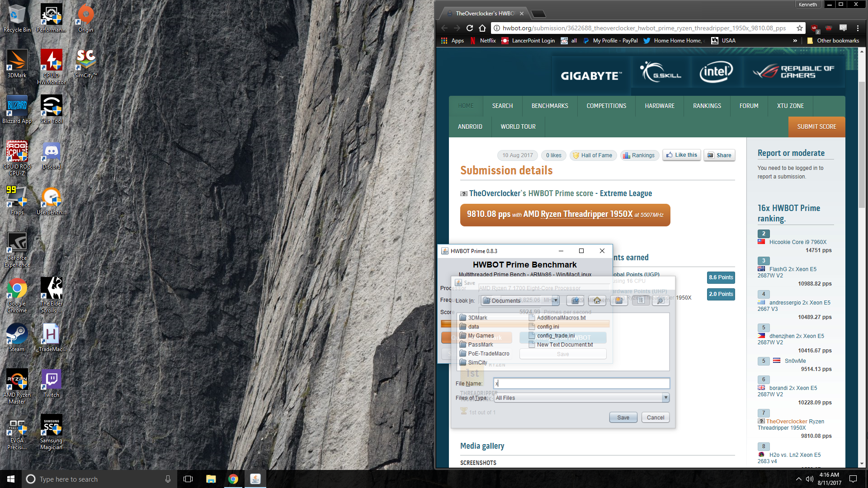Screen dimensions: 868x488
Task: Open My Profile - PayPal bookmark
Action: pyautogui.click(x=611, y=41)
